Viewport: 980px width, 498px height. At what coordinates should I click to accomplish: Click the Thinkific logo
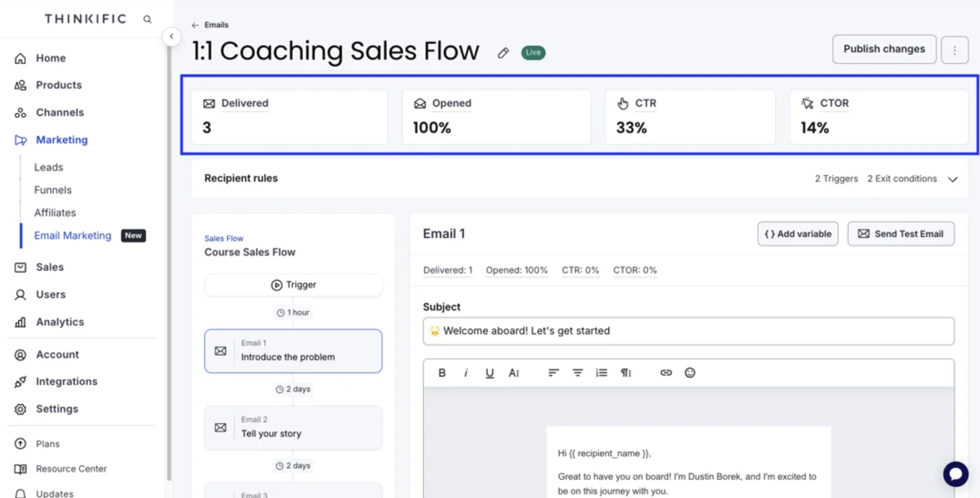click(x=85, y=19)
